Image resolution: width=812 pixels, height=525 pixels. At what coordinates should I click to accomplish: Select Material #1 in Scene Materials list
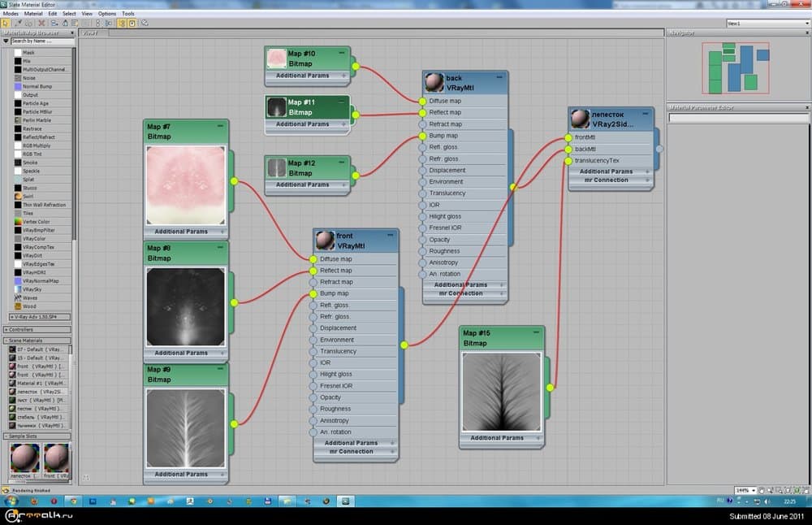(37, 383)
